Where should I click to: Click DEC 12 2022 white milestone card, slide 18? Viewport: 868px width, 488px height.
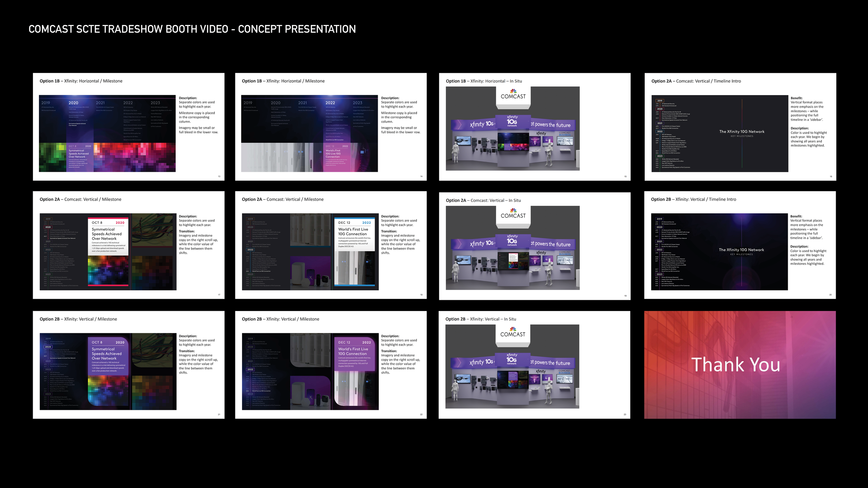(x=354, y=234)
